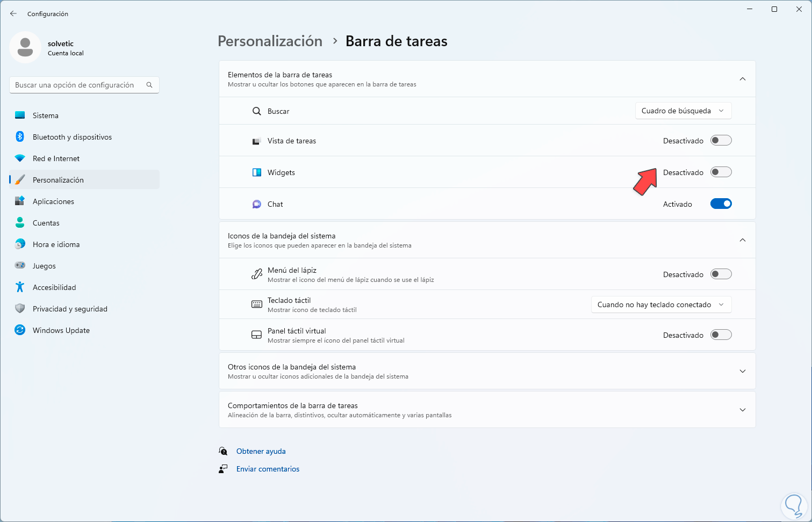
Task: Click the solvetic user avatar icon
Action: pos(25,47)
